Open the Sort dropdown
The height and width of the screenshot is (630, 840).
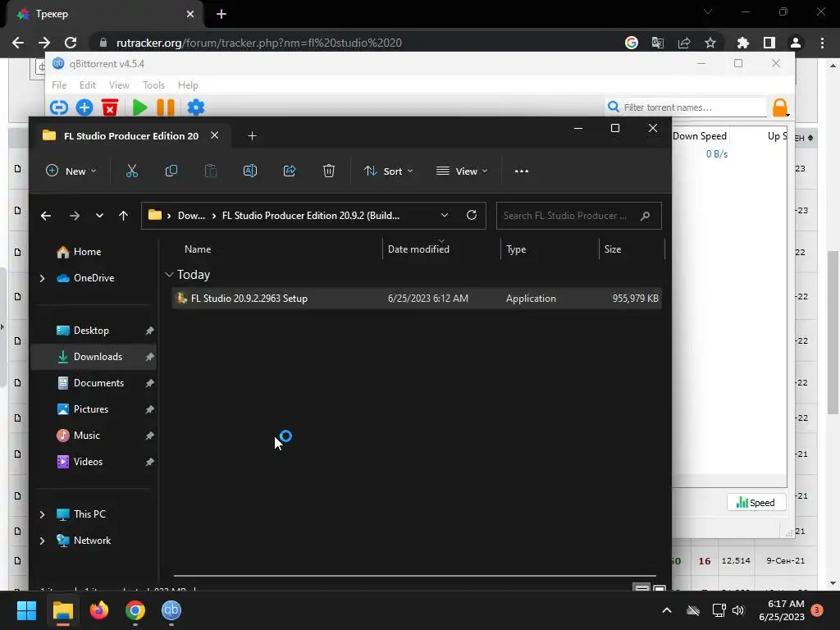(x=388, y=171)
